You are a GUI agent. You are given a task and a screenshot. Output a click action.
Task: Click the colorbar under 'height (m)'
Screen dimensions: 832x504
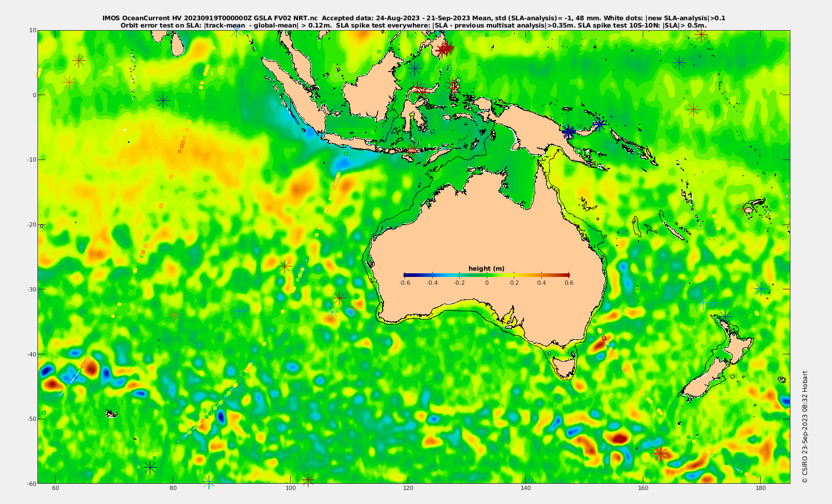click(x=487, y=275)
